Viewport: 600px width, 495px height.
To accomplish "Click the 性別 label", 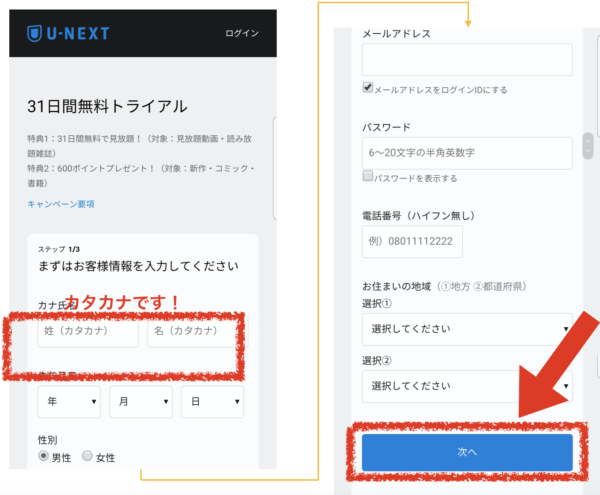I will pyautogui.click(x=47, y=440).
